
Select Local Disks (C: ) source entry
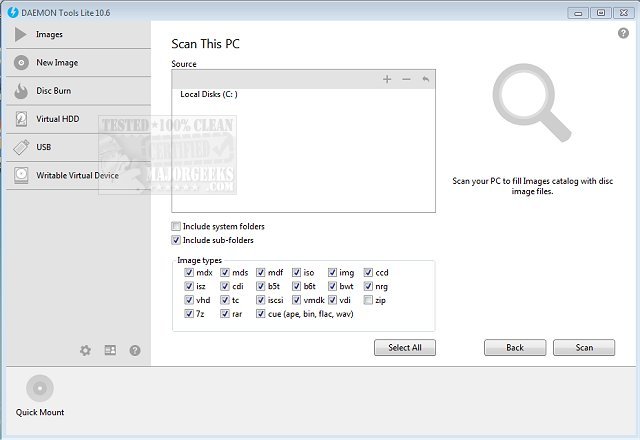click(x=209, y=94)
